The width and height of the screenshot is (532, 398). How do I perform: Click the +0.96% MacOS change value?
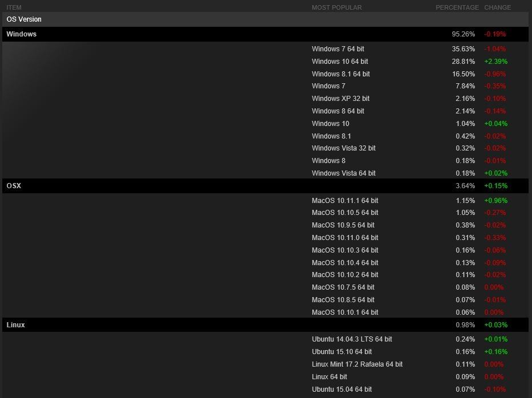tap(495, 201)
